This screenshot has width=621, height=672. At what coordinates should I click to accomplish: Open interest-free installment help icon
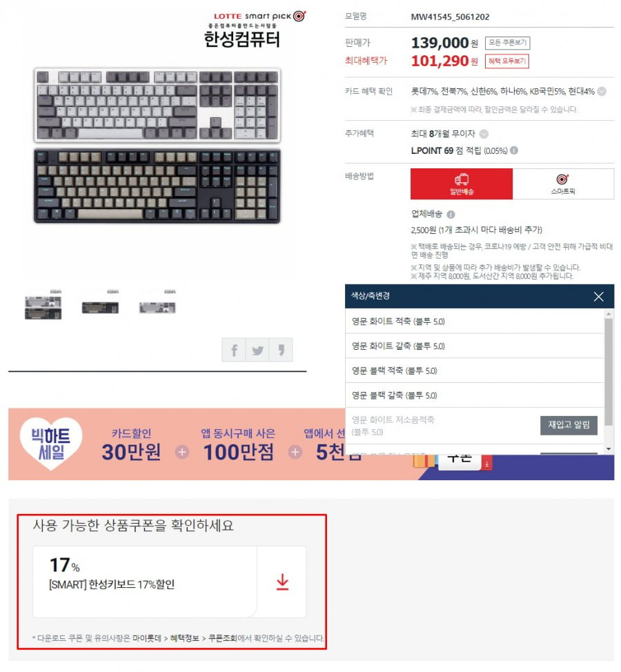pos(484,134)
